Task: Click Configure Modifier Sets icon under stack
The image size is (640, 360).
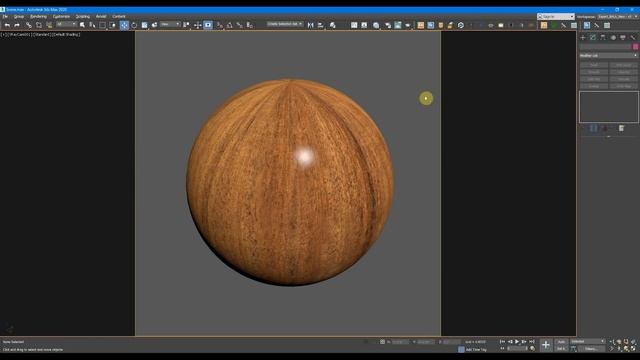Action: click(x=621, y=129)
